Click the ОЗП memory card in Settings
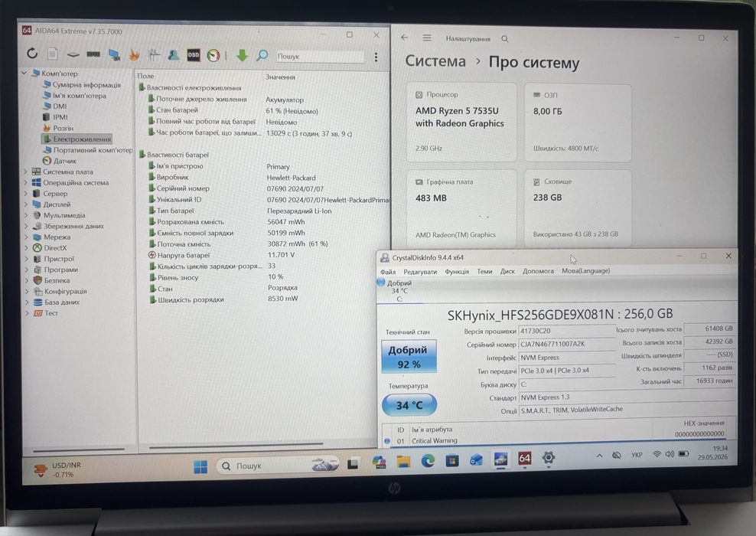Viewport: 756px width, 536px height. coord(578,123)
